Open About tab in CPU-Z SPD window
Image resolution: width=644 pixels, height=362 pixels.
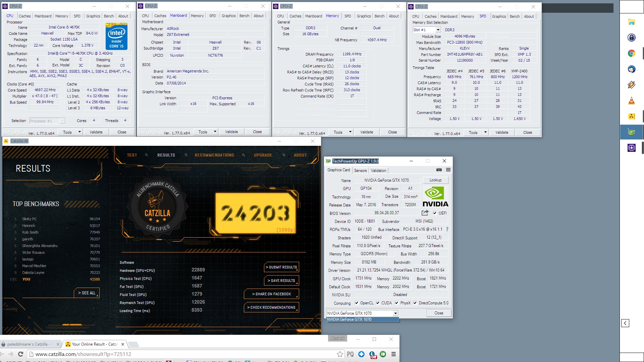pos(529,16)
